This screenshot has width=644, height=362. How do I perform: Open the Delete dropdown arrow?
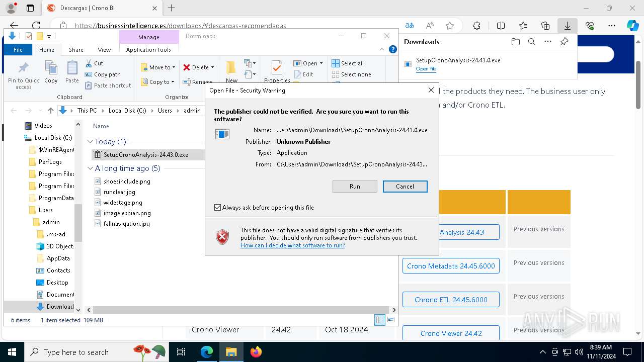(x=212, y=67)
